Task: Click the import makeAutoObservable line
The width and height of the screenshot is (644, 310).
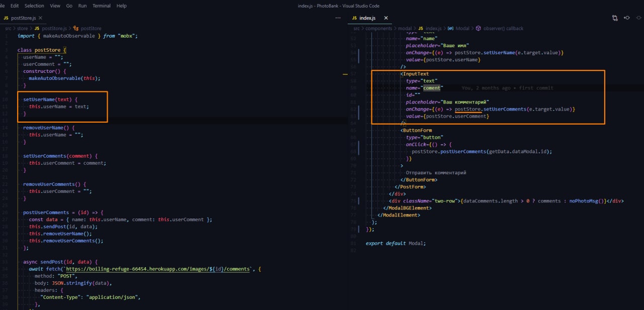Action: (77, 36)
